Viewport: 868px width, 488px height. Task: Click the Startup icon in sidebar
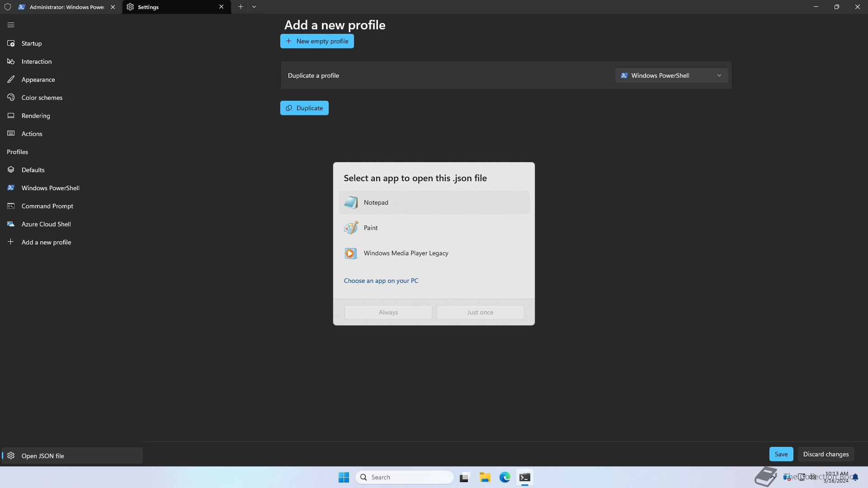[x=11, y=43]
